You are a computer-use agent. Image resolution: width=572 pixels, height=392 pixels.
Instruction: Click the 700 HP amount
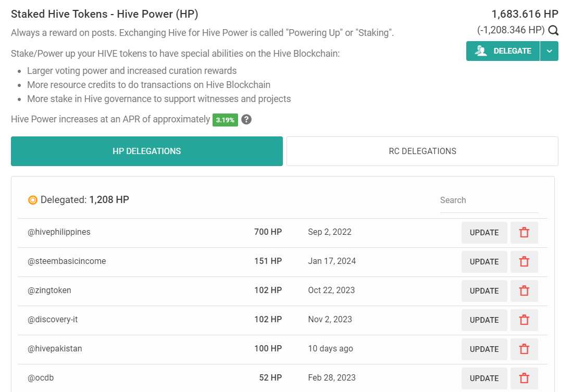(268, 232)
